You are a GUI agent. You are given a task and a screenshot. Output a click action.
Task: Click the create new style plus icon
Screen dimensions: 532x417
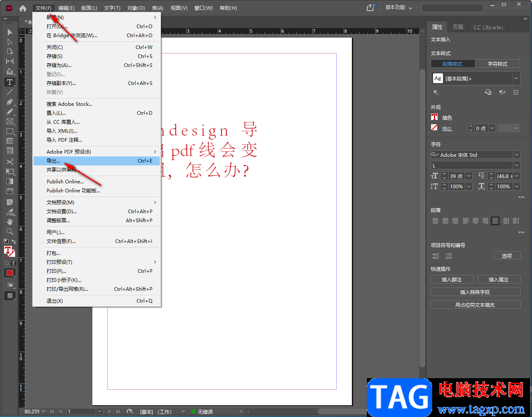(516, 92)
